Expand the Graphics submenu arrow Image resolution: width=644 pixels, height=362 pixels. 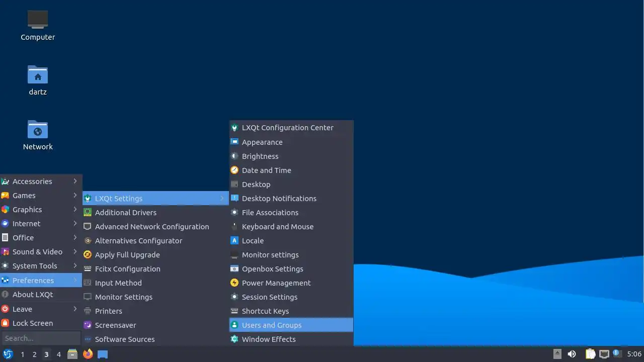(x=75, y=210)
